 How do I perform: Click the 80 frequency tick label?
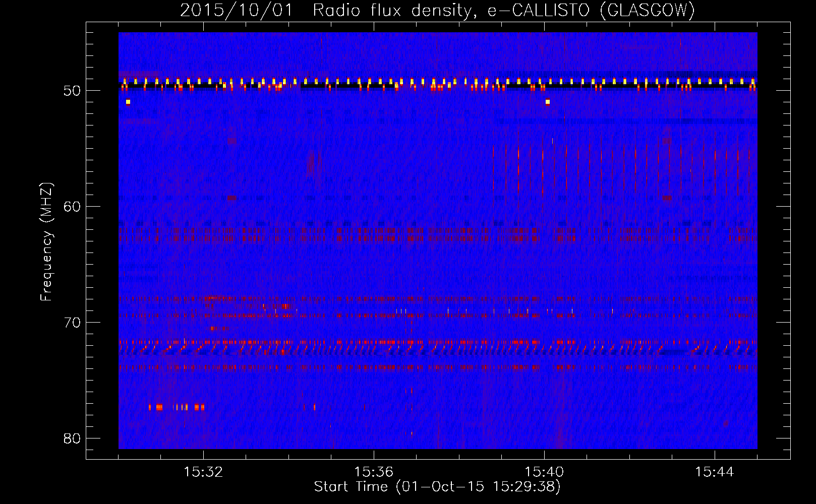[73, 438]
